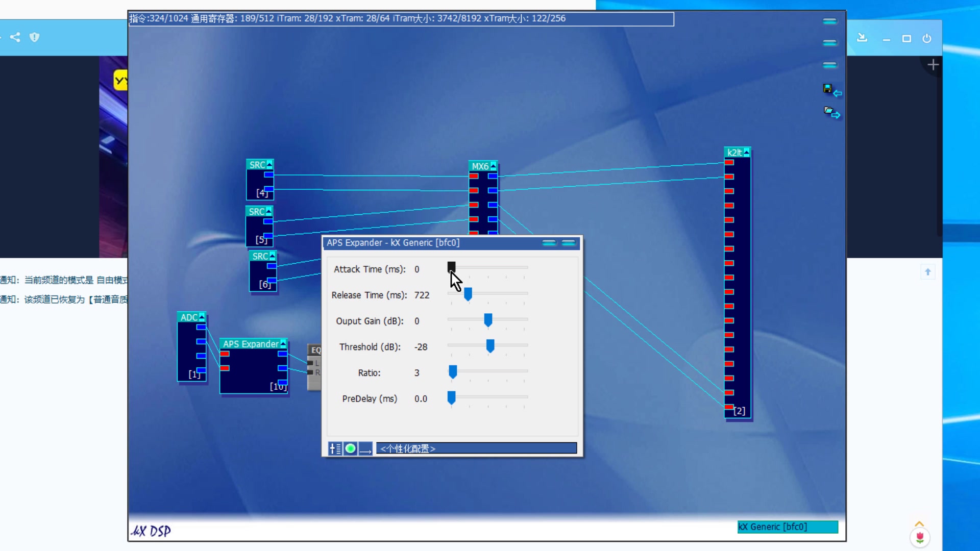Click the L input pin of EQ module

tap(310, 363)
